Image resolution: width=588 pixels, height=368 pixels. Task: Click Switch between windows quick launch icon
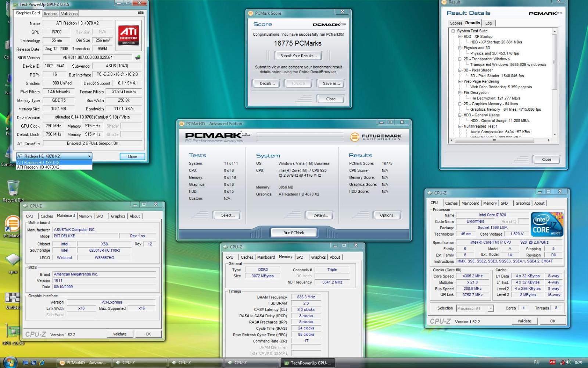[x=33, y=363]
